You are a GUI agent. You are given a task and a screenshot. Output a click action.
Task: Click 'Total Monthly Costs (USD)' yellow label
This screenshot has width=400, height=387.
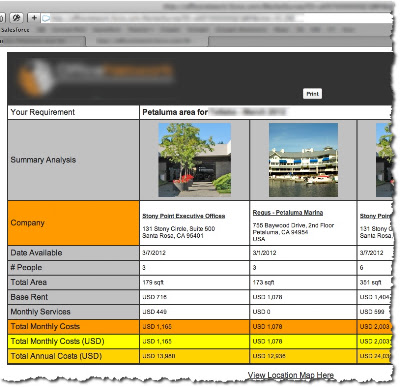click(58, 341)
